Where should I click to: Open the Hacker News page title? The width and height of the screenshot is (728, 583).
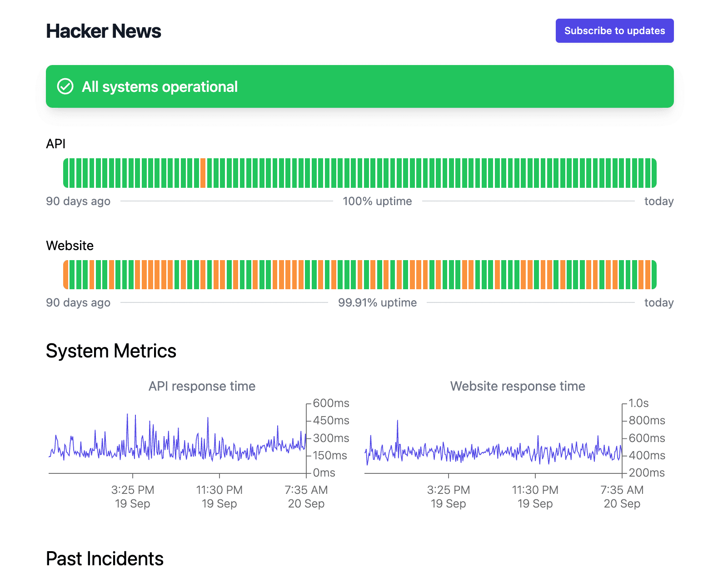point(104,31)
